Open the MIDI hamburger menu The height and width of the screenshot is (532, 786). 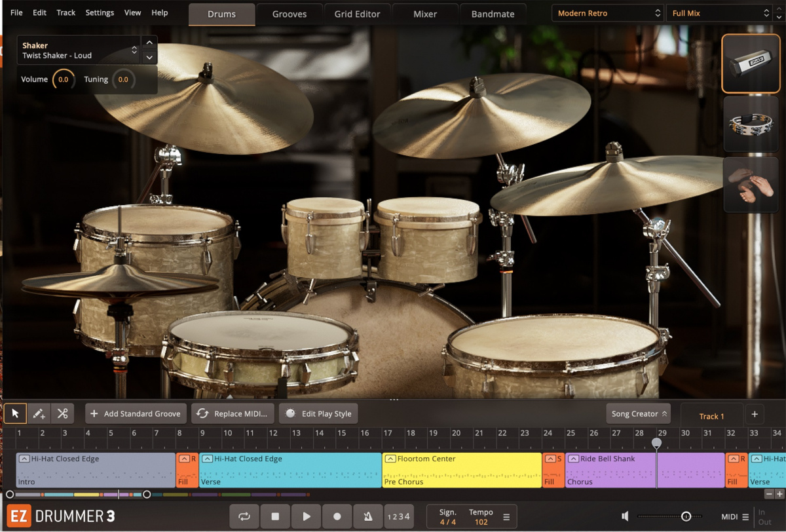745,516
